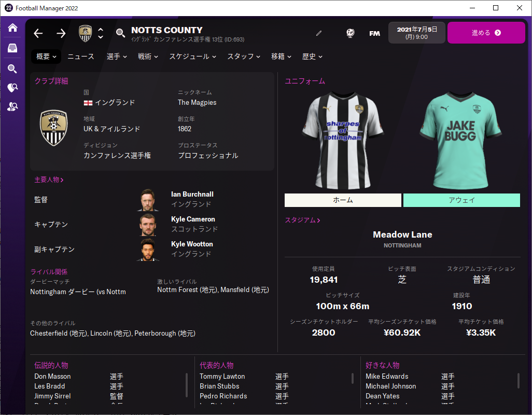Click the 進める continue button
The width and height of the screenshot is (532, 415).
[x=486, y=33]
